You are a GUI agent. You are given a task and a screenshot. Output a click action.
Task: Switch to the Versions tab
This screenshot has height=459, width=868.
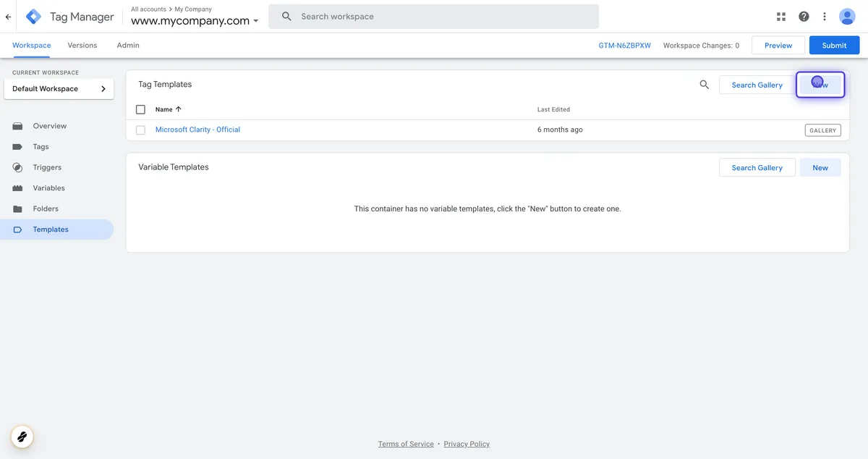click(x=82, y=45)
